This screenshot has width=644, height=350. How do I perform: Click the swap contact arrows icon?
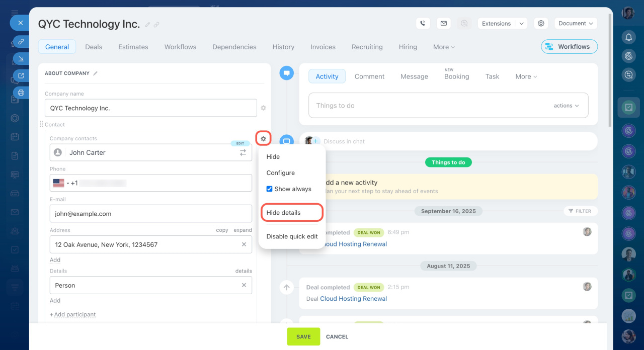tap(243, 152)
